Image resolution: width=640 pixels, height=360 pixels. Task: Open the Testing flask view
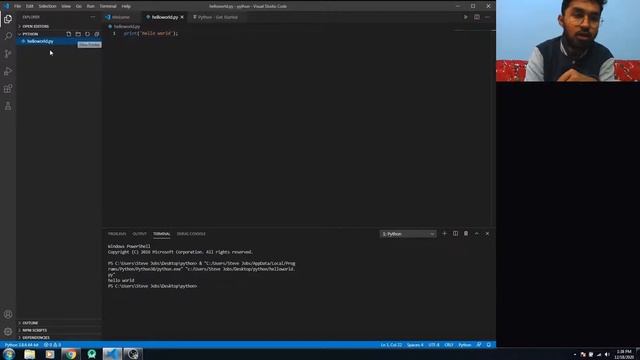8,106
